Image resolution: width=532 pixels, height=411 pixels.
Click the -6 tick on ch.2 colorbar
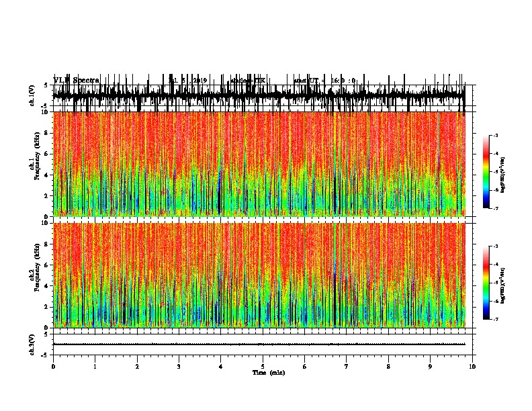496,301
